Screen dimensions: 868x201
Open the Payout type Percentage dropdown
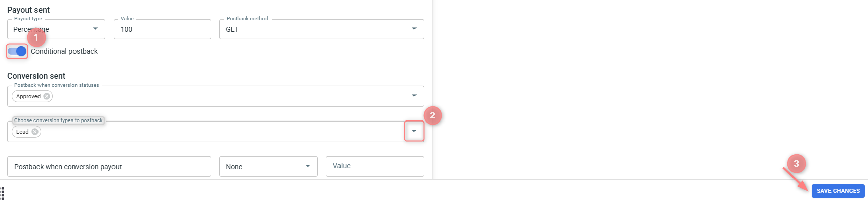[x=56, y=29]
